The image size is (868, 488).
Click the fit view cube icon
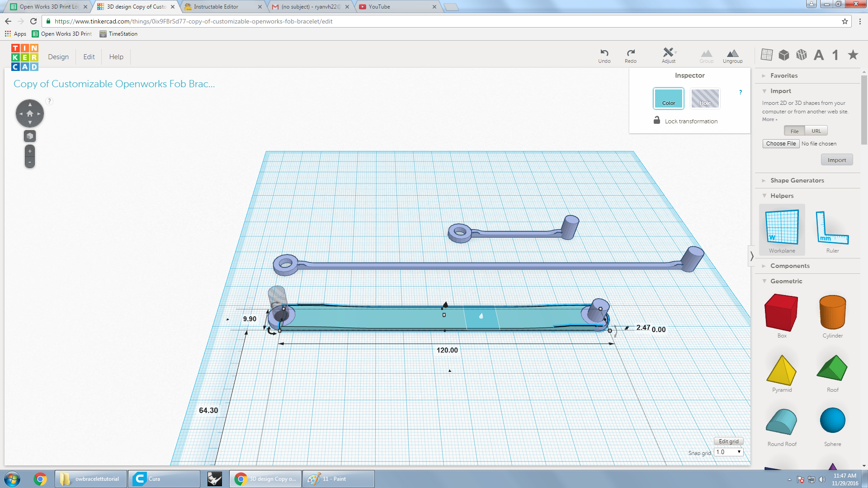[30, 136]
